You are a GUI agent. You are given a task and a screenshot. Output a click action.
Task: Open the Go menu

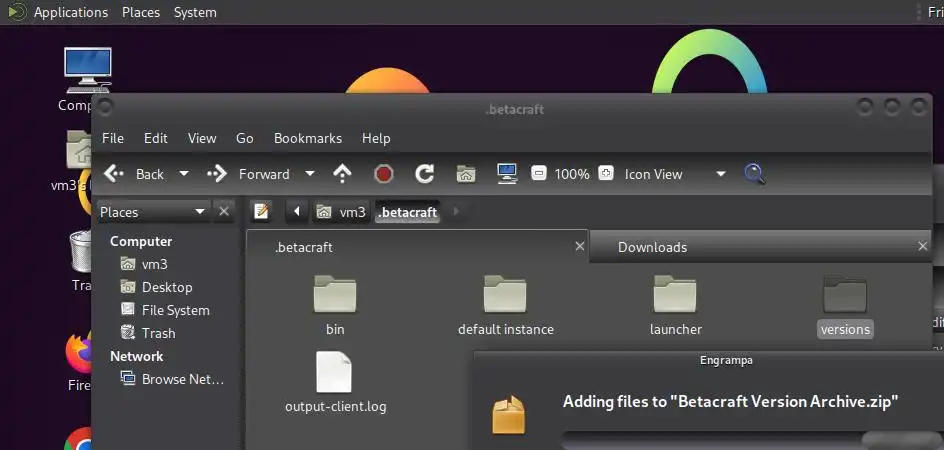tap(244, 138)
